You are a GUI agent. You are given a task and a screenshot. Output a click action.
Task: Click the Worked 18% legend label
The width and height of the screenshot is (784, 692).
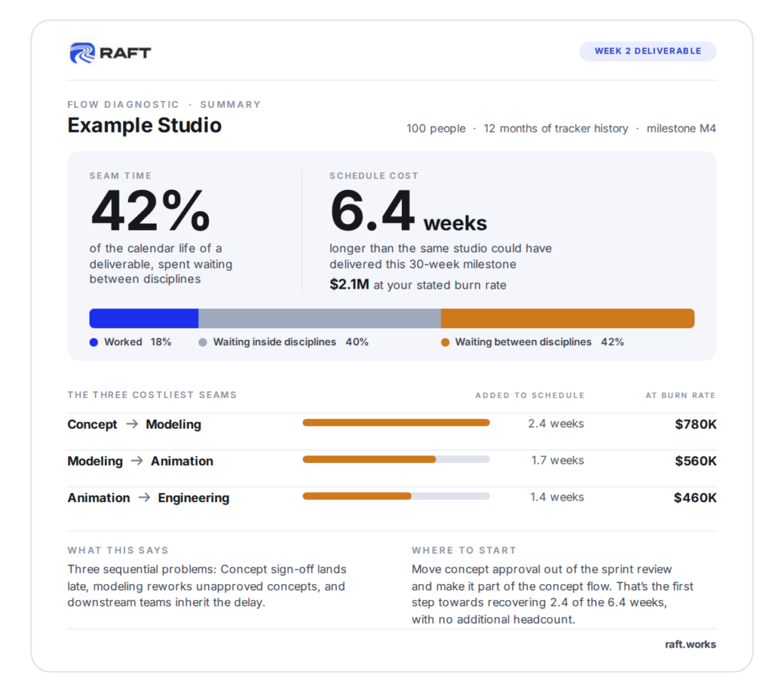138,342
